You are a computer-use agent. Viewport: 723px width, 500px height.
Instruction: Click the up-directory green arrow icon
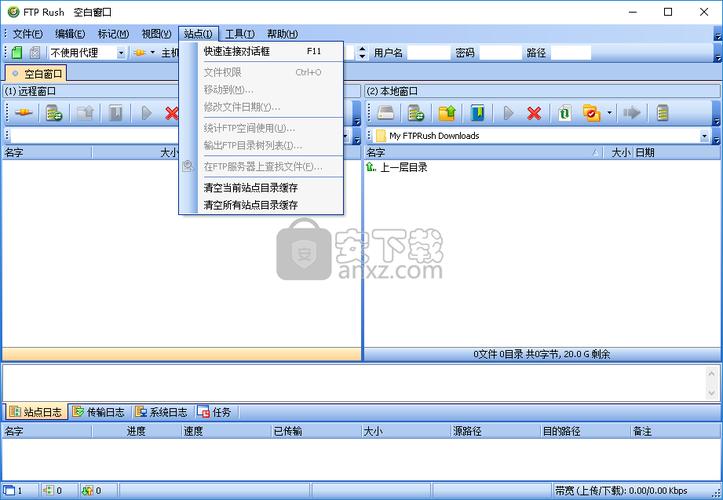371,167
